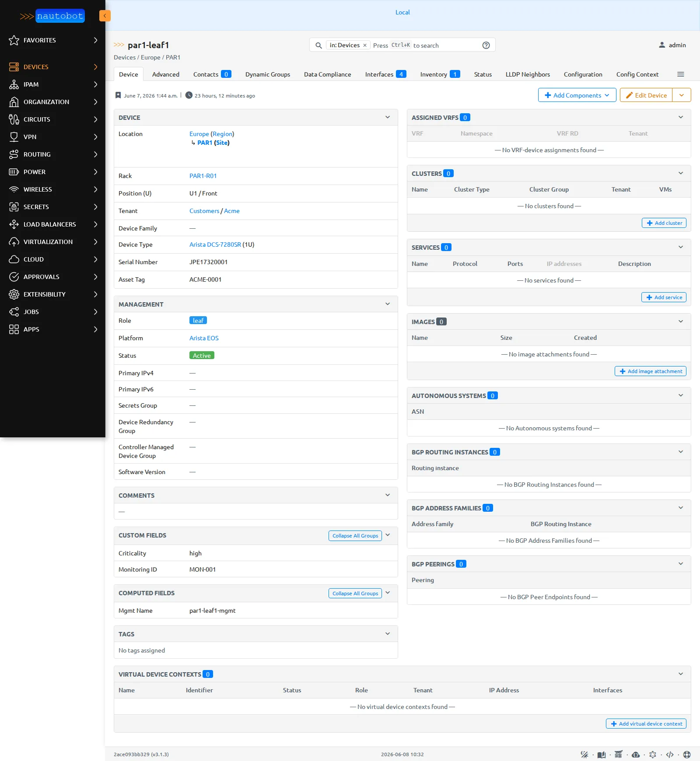
Task: Click the green Active status badge
Action: tap(202, 356)
